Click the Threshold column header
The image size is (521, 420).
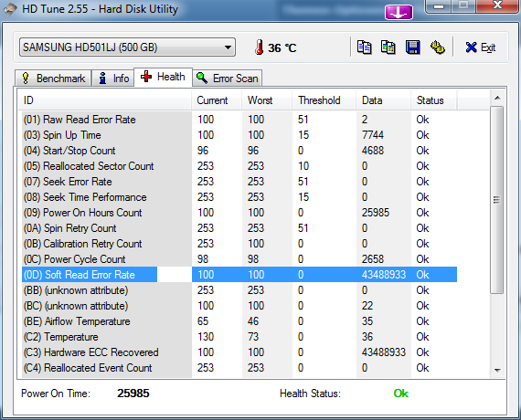point(324,100)
